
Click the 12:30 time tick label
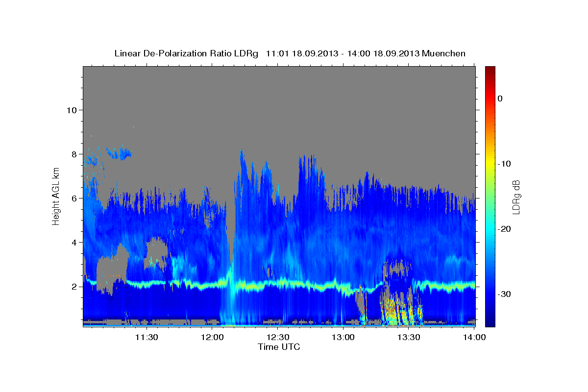[278, 337]
